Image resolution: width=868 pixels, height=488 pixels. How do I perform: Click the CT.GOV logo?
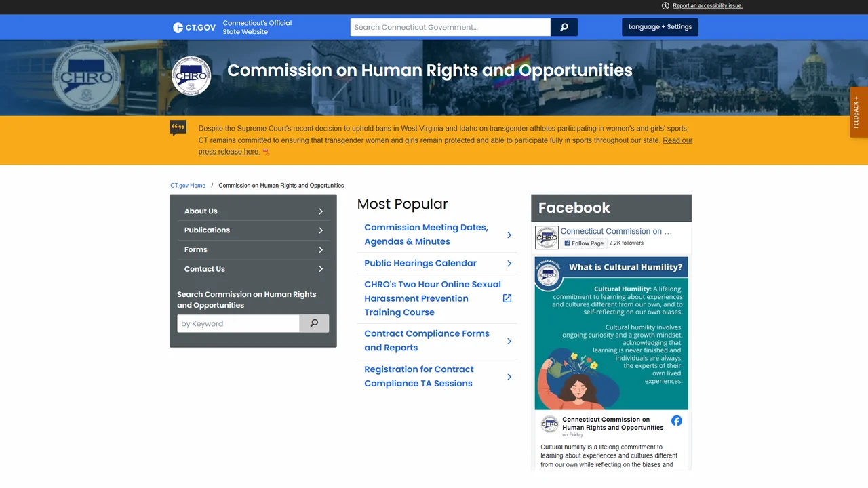(x=195, y=27)
